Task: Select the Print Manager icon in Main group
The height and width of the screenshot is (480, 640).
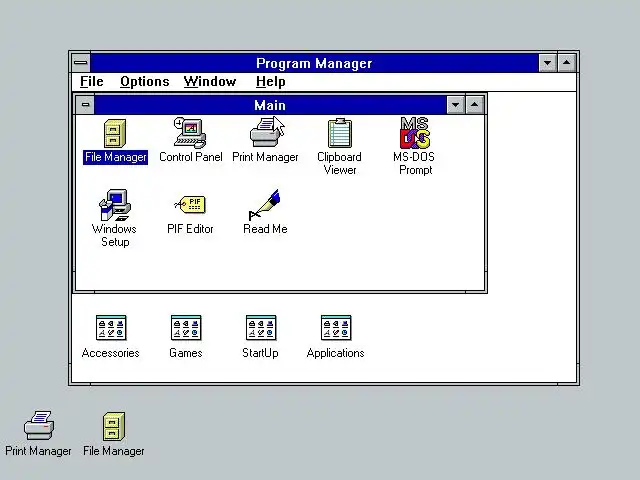Action: click(x=267, y=132)
